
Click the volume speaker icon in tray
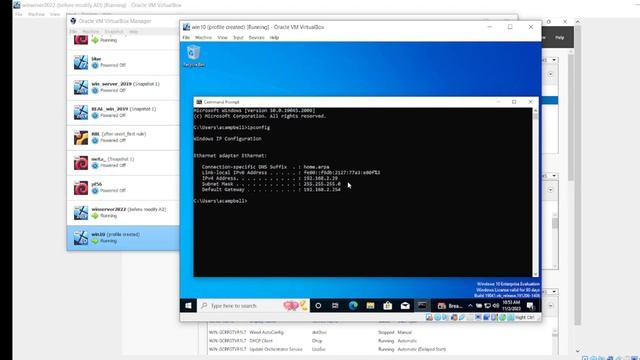(496, 306)
